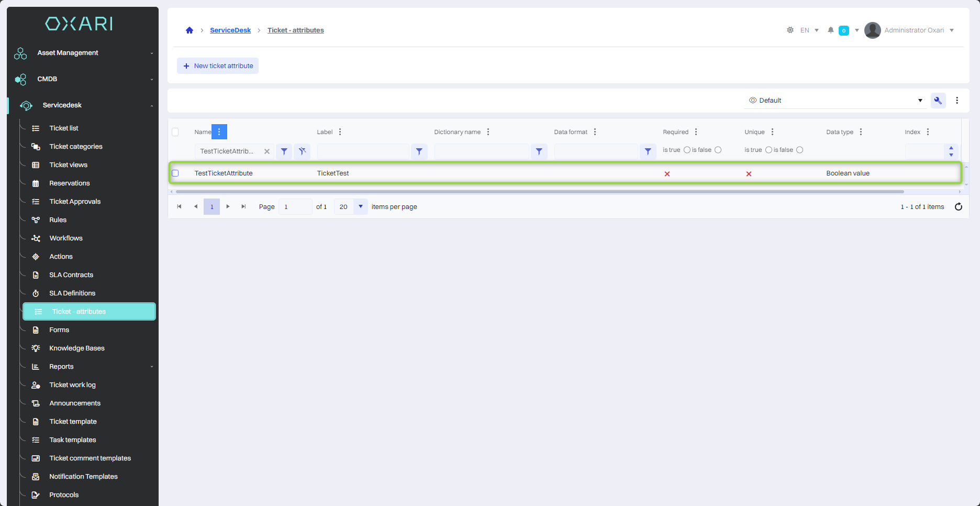Open the items per page dropdown
The height and width of the screenshot is (506, 980).
[x=360, y=207]
